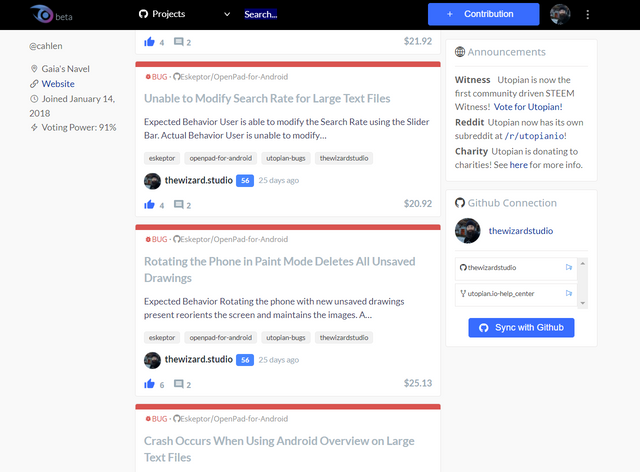Click the Gaia's Navel location text

tap(65, 69)
